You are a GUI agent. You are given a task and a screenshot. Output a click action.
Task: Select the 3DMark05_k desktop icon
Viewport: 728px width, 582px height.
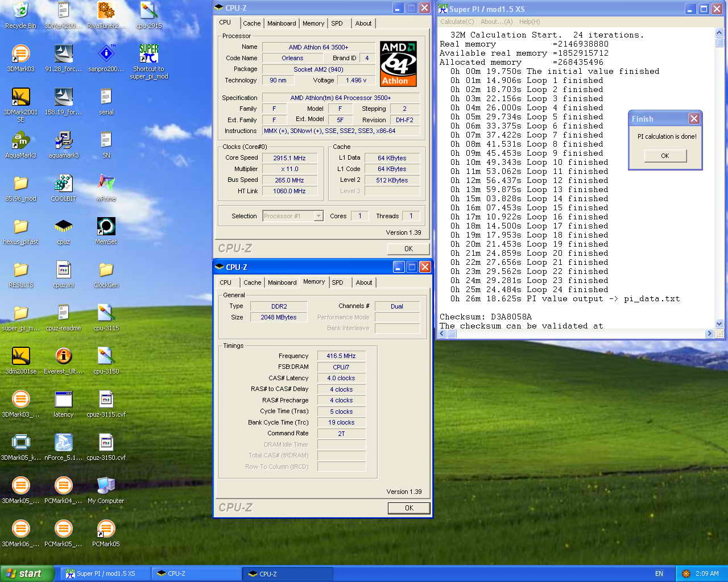pos(20,447)
